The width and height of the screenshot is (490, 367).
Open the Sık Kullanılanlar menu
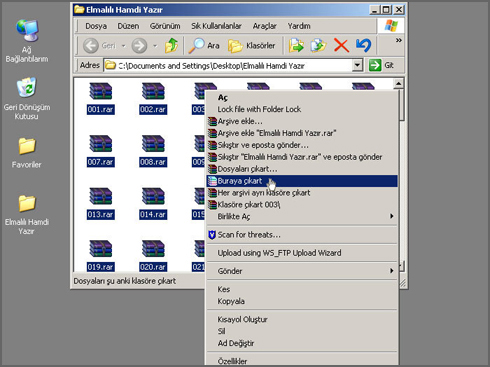pyautogui.click(x=216, y=26)
